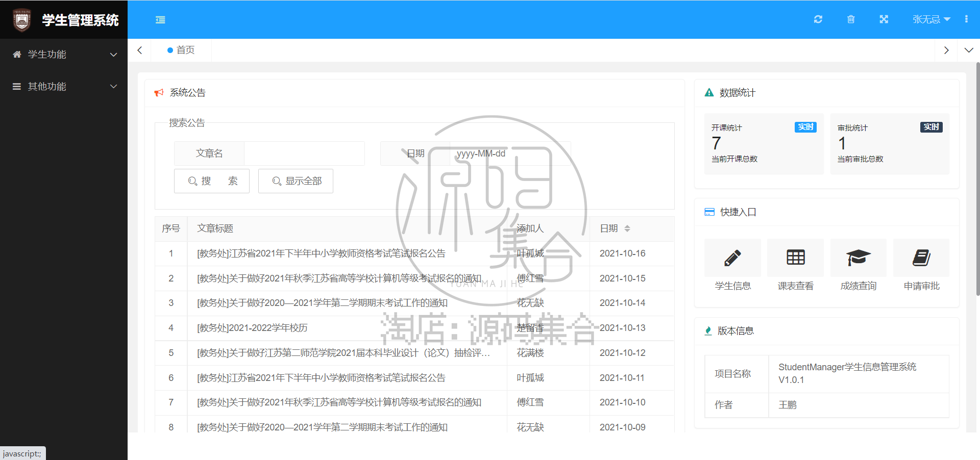Click the list icon beside 其他功能
This screenshot has height=460, width=980.
[17, 87]
